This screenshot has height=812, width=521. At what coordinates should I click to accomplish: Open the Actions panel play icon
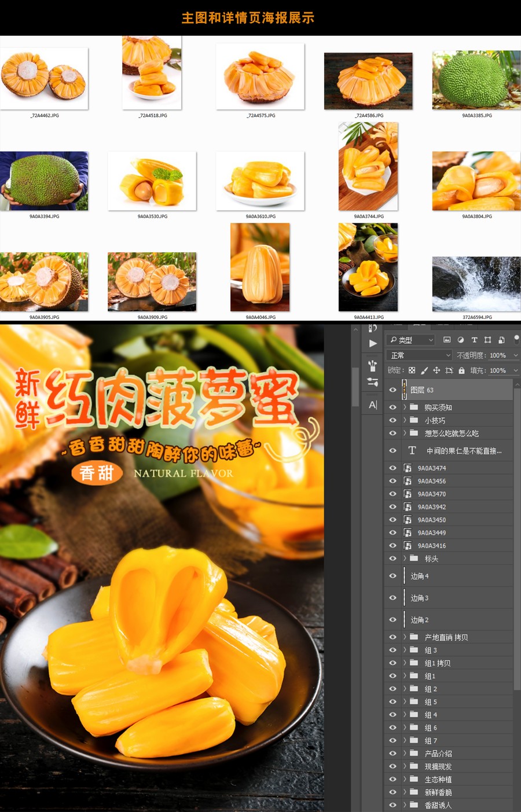tap(373, 343)
